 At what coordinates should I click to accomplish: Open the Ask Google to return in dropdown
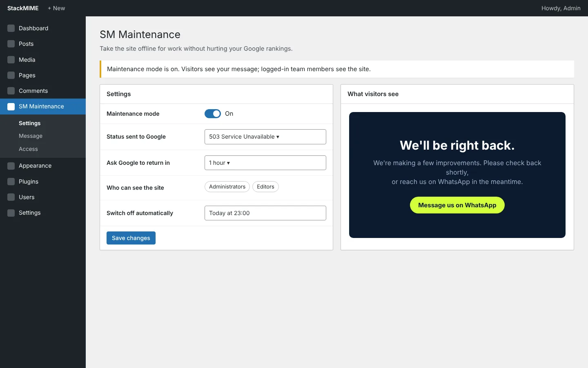coord(265,163)
